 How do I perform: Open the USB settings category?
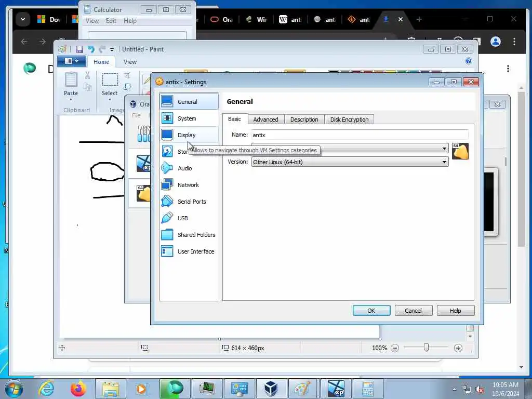pos(189,218)
